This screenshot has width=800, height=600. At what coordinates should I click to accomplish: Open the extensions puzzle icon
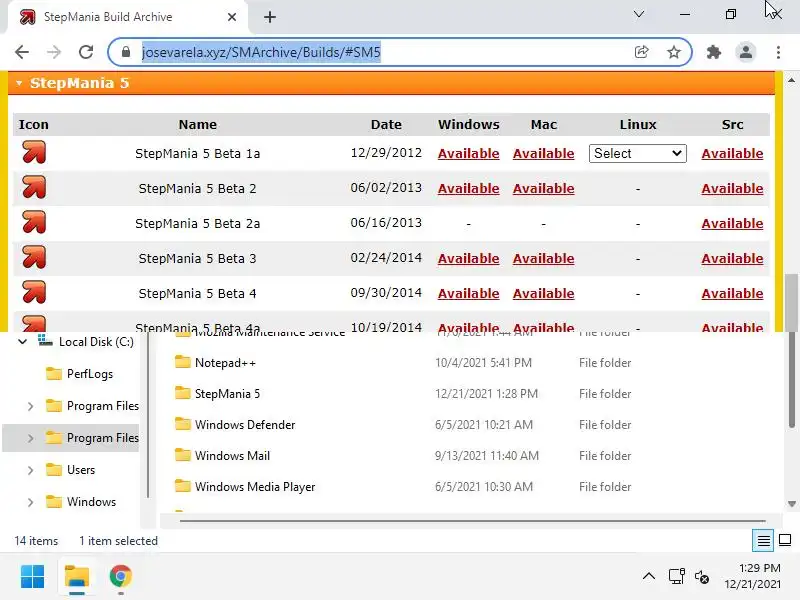pyautogui.click(x=714, y=52)
